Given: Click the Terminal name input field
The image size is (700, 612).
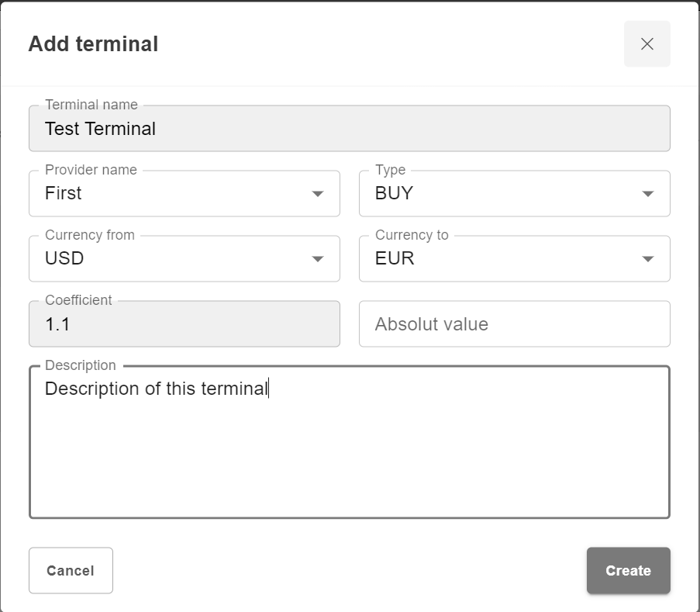Looking at the screenshot, I should tap(349, 129).
